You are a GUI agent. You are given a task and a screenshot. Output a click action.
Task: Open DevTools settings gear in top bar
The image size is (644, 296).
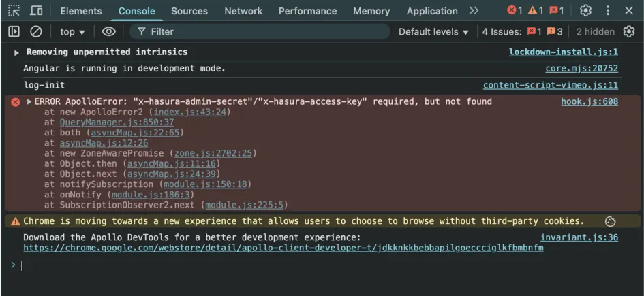585,11
